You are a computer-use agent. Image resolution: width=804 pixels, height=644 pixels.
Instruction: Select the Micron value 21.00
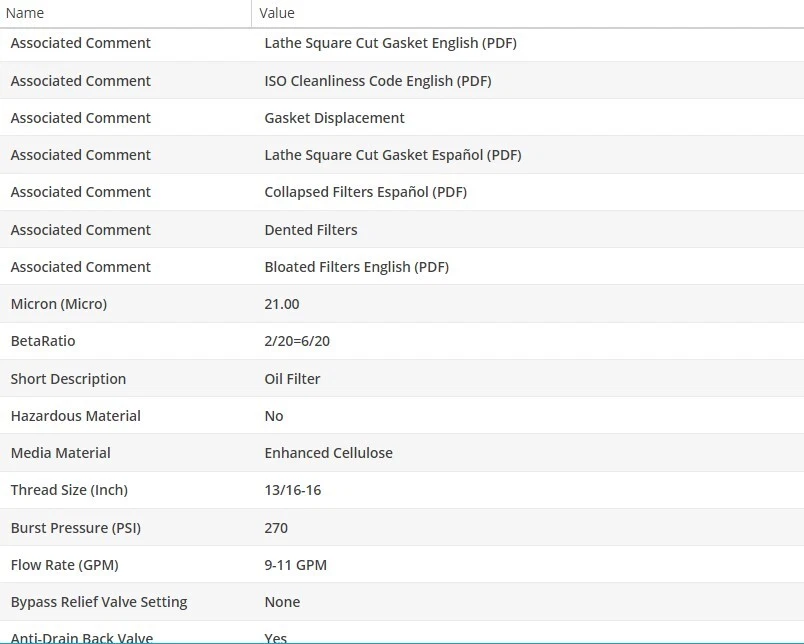(x=282, y=304)
